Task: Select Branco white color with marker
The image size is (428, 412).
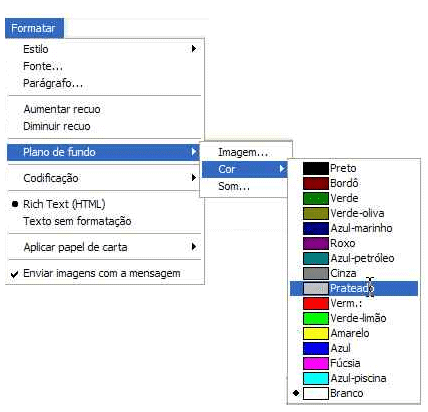Action: [x=354, y=393]
